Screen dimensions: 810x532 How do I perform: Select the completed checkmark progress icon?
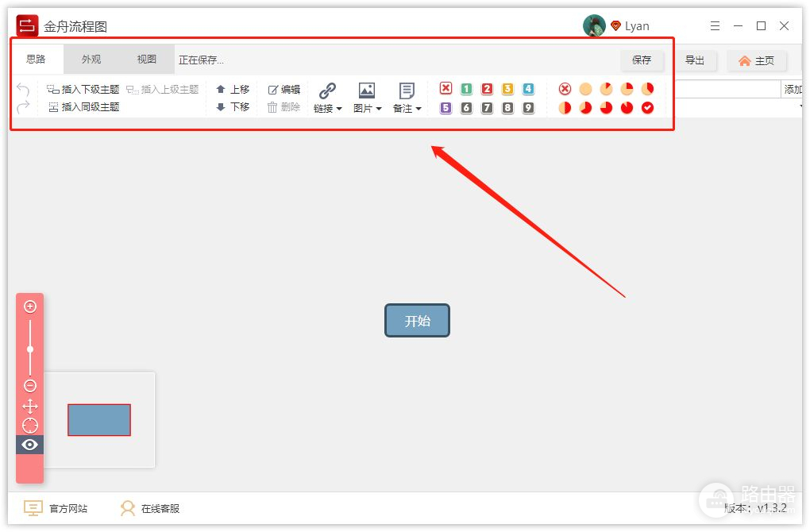point(648,108)
